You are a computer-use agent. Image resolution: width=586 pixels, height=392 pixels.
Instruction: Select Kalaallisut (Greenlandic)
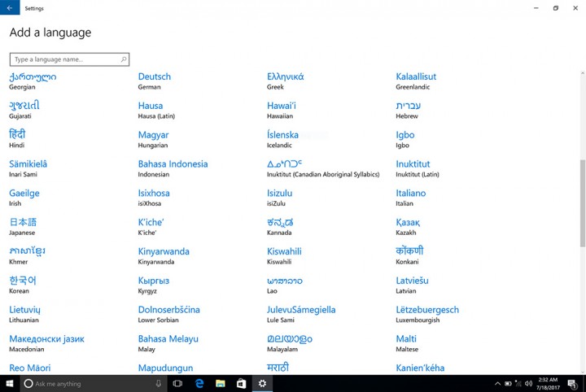416,81
